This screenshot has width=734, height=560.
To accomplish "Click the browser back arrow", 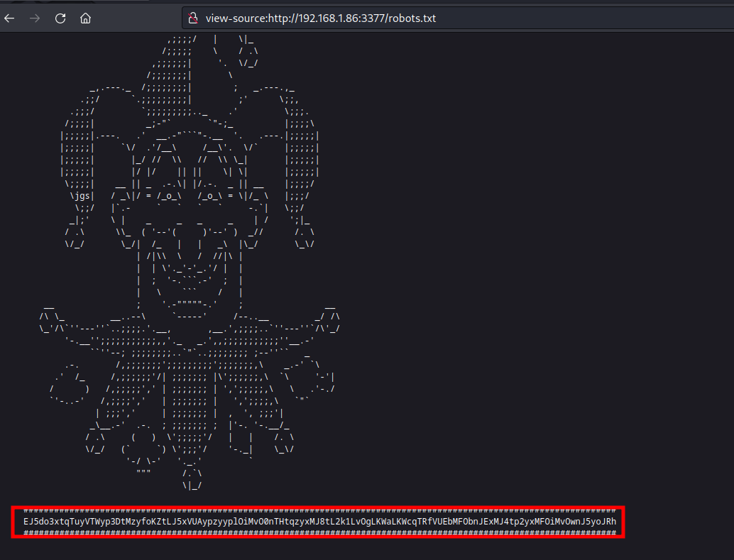I will [x=9, y=18].
